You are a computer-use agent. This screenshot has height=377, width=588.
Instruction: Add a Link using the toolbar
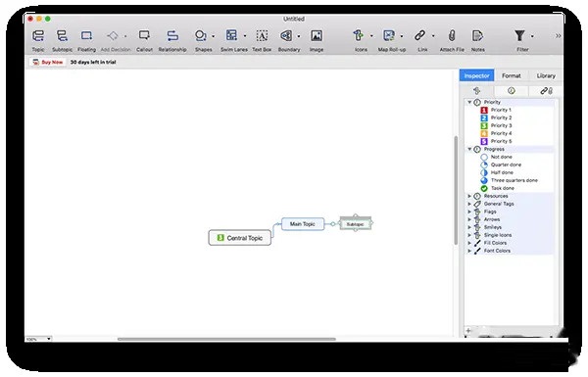click(x=420, y=36)
